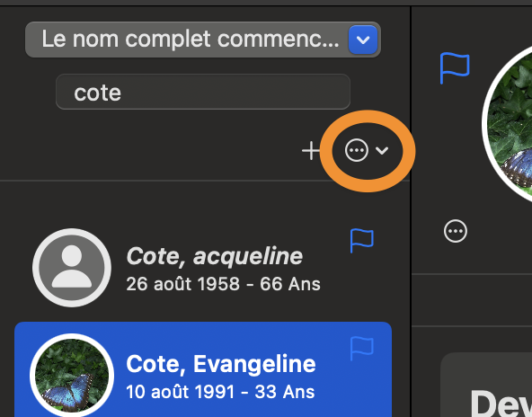Click the horizontal separator above the person list
Screen dimensions: 532x417
click(x=205, y=181)
